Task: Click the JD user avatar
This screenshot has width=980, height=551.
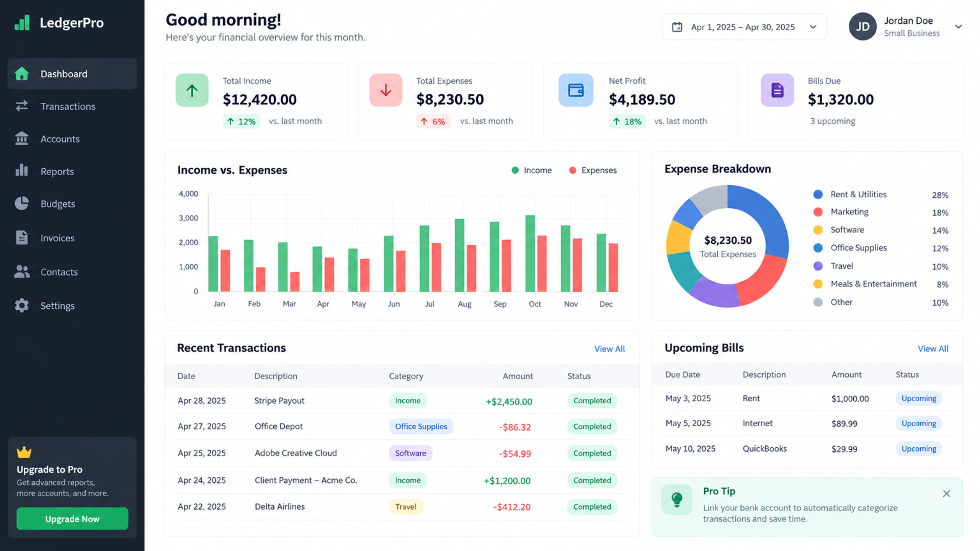Action: pos(862,26)
